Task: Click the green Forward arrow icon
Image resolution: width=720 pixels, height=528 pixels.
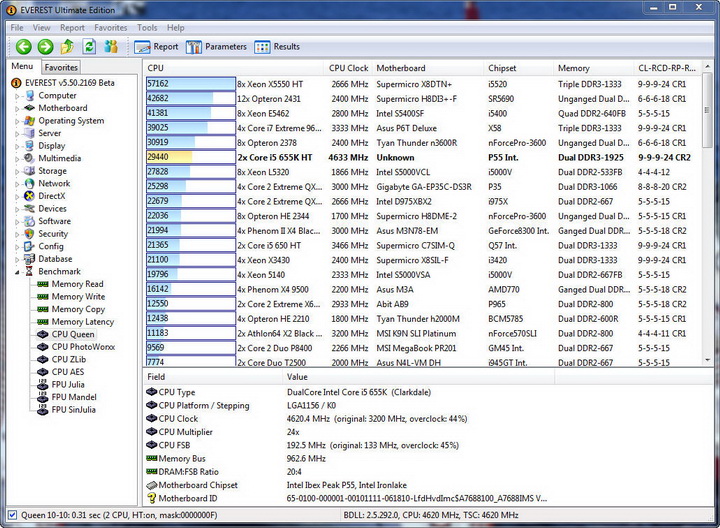Action: click(x=45, y=46)
